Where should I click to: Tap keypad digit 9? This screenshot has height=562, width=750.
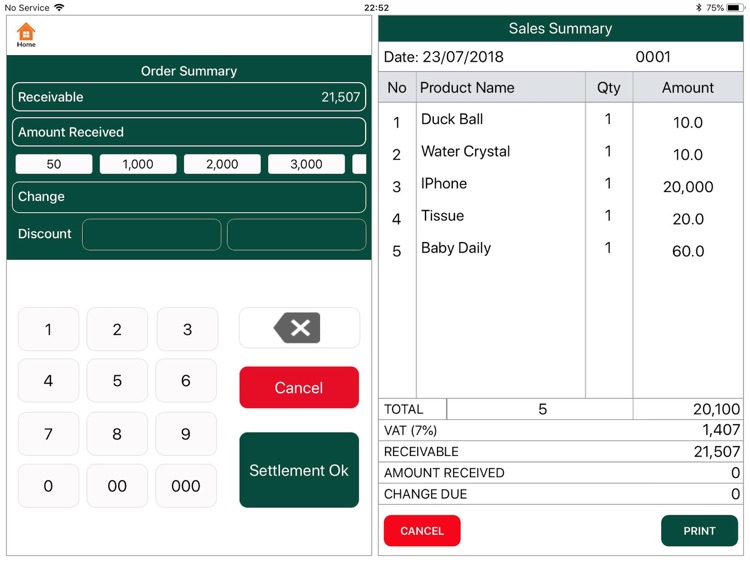(x=186, y=434)
